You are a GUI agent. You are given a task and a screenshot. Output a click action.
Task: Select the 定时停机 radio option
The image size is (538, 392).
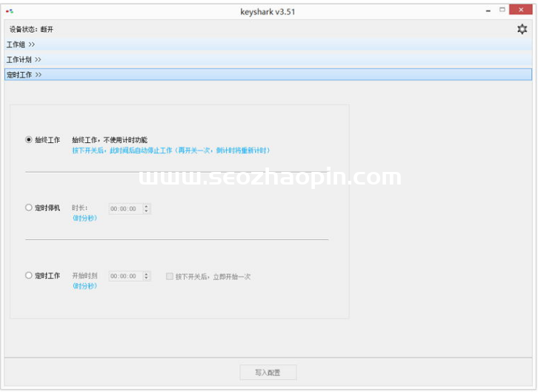(x=29, y=208)
